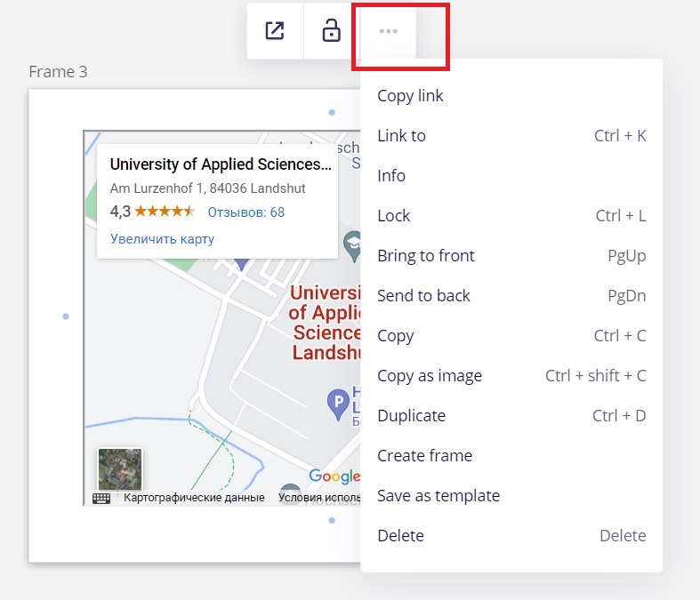Click the red University of Applied Sciences Landshut map label
This screenshot has width=700, height=600.
(x=325, y=323)
